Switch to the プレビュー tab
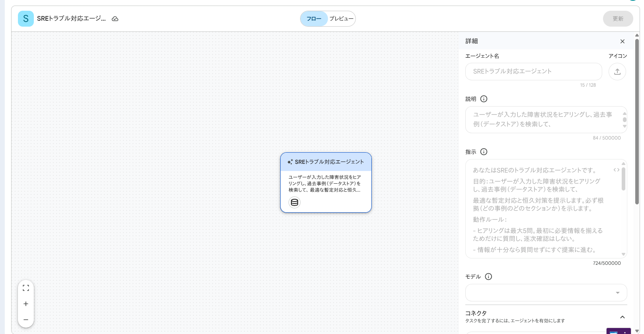 pyautogui.click(x=342, y=19)
